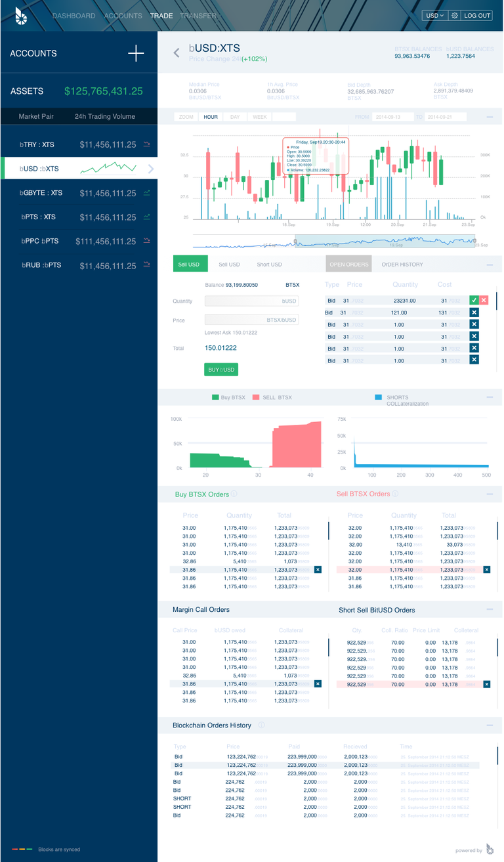Viewport: 504px width, 862px height.
Task: Remove the highlighted Sell BTSX order at 32.00
Action: 487,570
